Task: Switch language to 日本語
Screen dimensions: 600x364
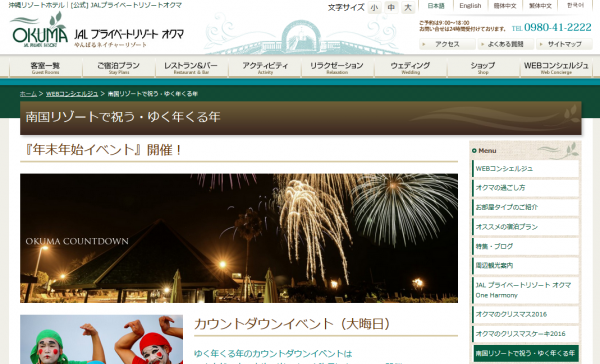Action: click(436, 6)
